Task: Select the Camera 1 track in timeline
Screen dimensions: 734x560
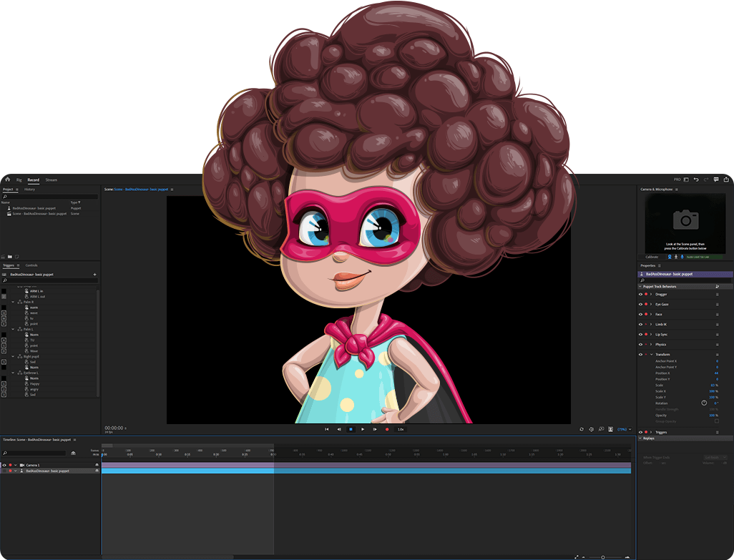Action: click(34, 465)
